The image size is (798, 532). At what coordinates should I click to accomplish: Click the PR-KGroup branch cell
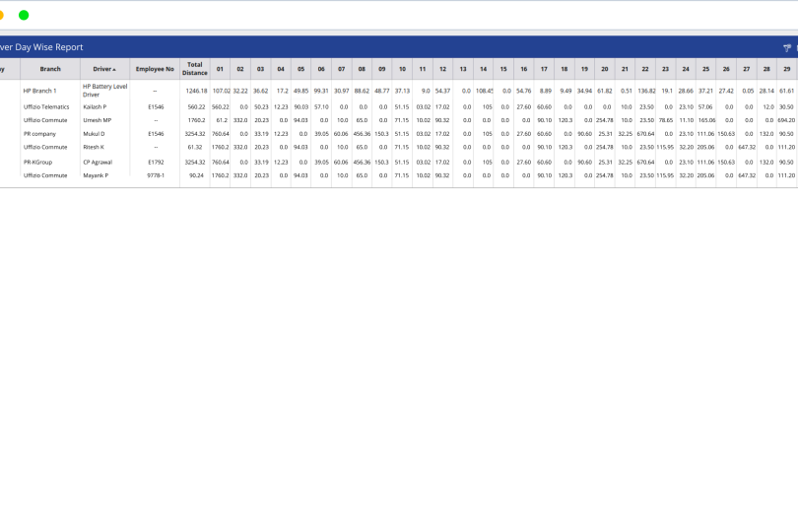[x=38, y=162]
